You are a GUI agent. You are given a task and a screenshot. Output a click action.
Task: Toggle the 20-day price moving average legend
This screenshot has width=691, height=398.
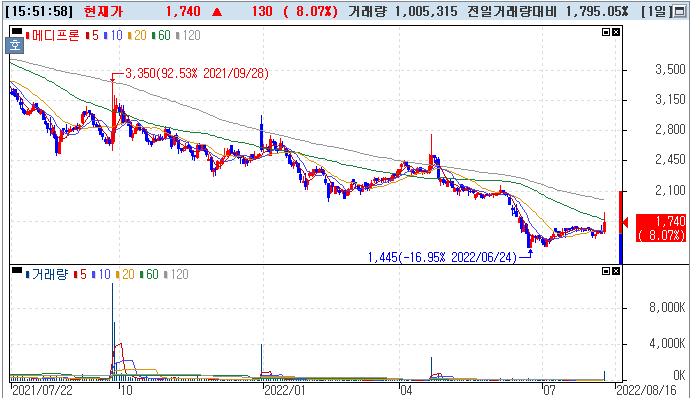137,35
